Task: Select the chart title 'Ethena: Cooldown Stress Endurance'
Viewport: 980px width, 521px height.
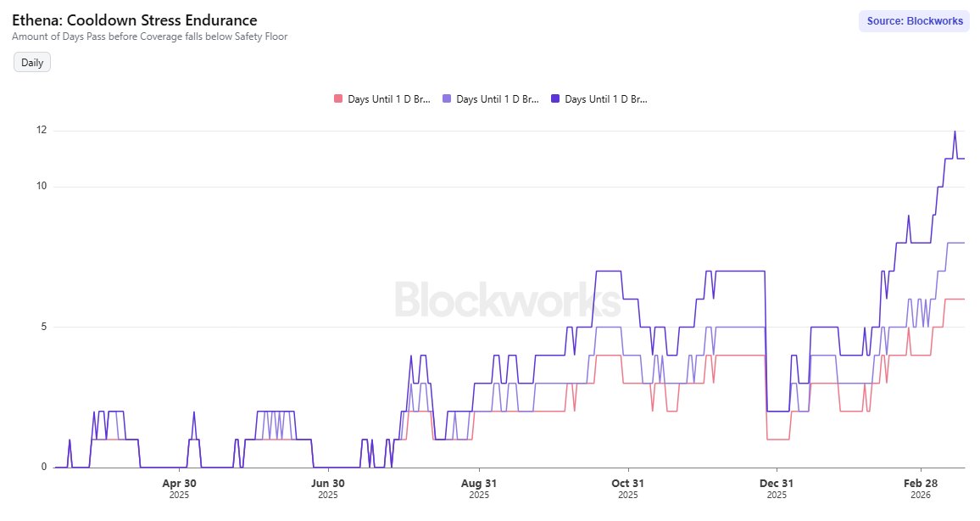Action: pyautogui.click(x=133, y=20)
